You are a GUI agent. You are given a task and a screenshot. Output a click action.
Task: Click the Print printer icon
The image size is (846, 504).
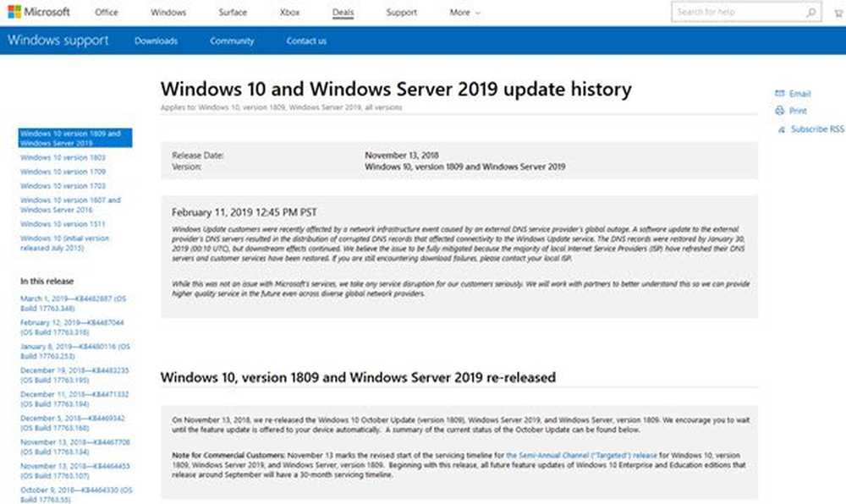779,111
